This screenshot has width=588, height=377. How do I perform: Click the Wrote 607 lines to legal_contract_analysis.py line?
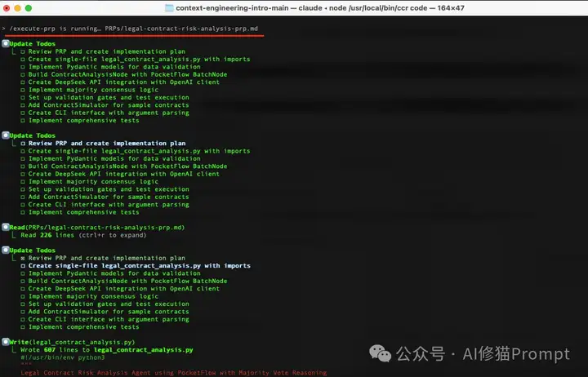point(107,349)
